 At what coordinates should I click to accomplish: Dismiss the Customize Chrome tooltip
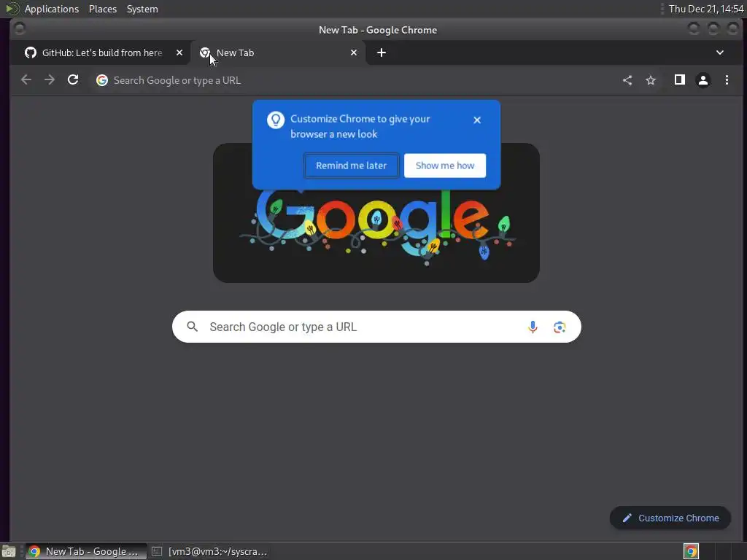coord(477,120)
